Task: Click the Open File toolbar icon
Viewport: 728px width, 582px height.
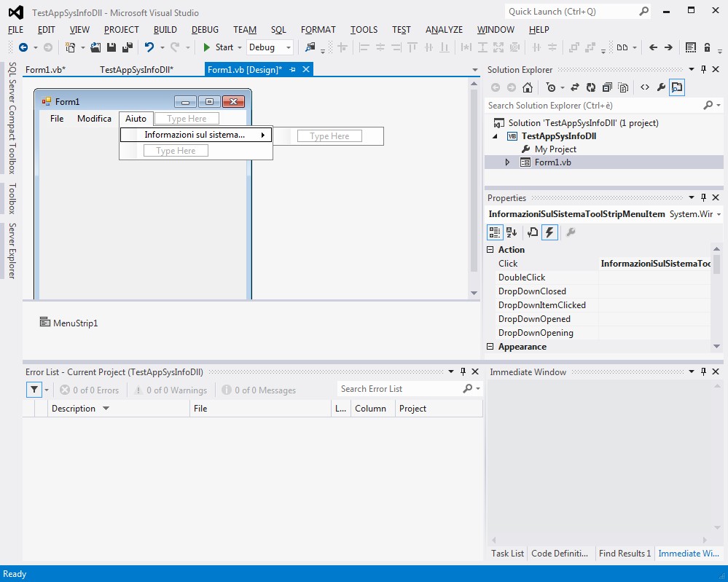Action: (95, 47)
